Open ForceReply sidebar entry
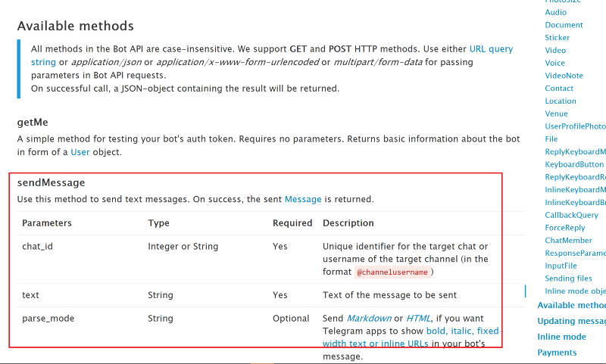Viewport: 606px width, 364px height. click(565, 228)
